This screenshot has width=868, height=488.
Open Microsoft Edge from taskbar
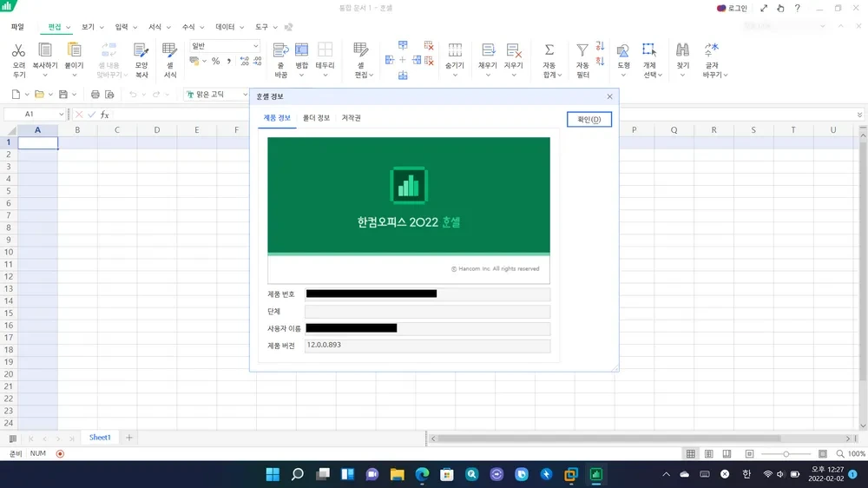point(422,474)
